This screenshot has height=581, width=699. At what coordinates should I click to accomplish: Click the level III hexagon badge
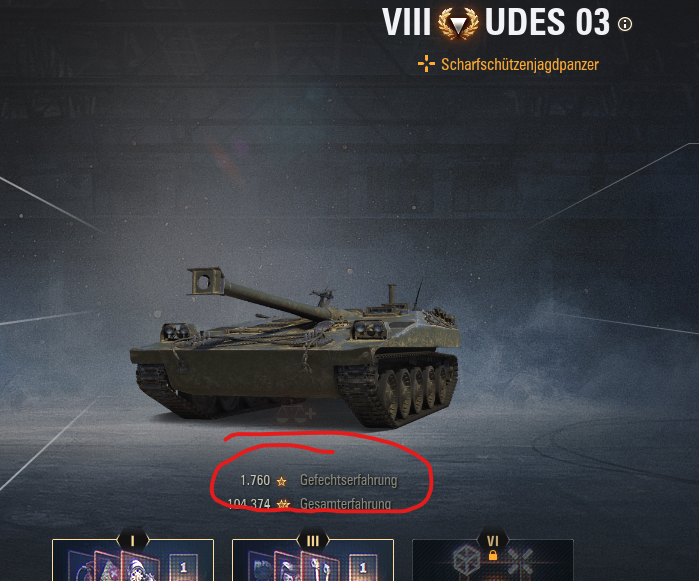point(313,541)
